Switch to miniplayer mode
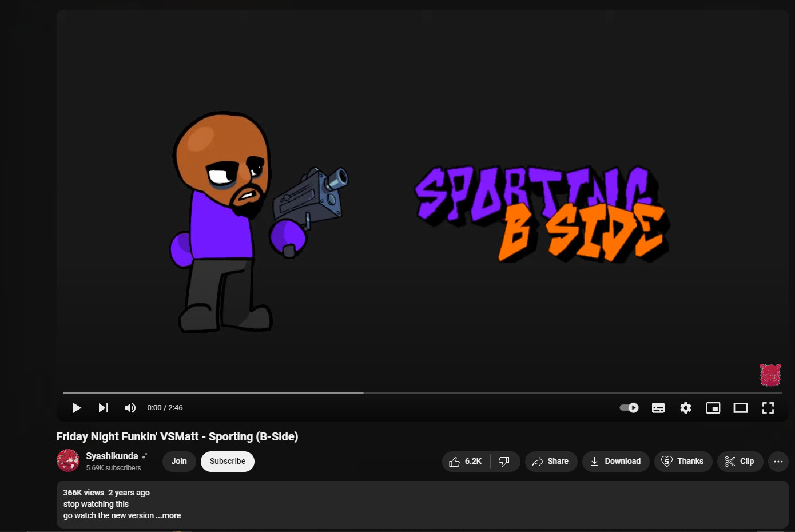 coord(713,408)
